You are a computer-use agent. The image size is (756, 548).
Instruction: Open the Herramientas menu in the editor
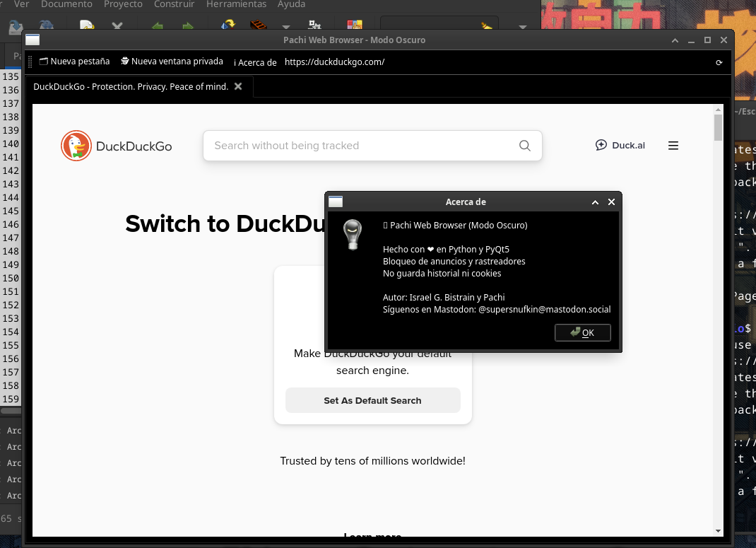click(236, 4)
